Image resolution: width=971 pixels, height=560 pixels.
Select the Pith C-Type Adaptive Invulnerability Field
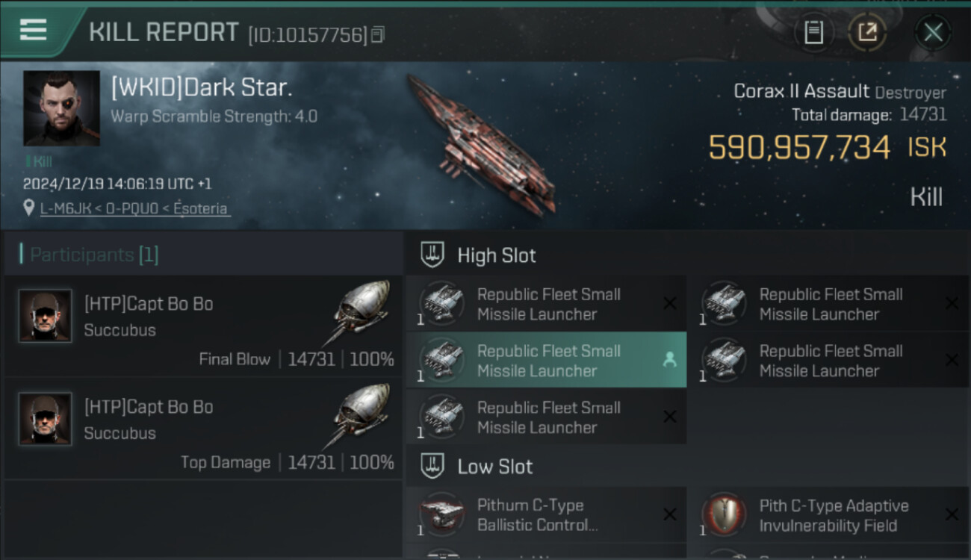(834, 515)
